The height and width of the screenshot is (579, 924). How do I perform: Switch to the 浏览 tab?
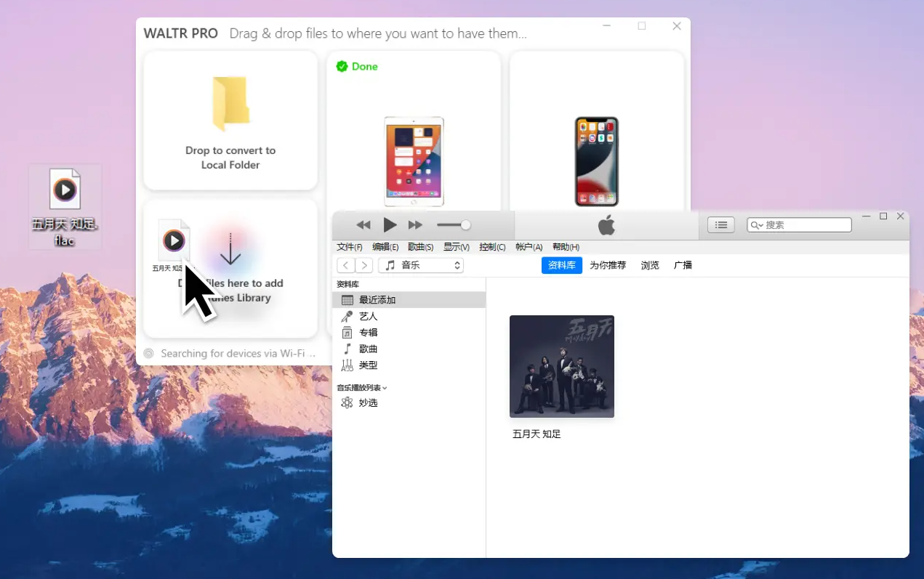(x=650, y=265)
